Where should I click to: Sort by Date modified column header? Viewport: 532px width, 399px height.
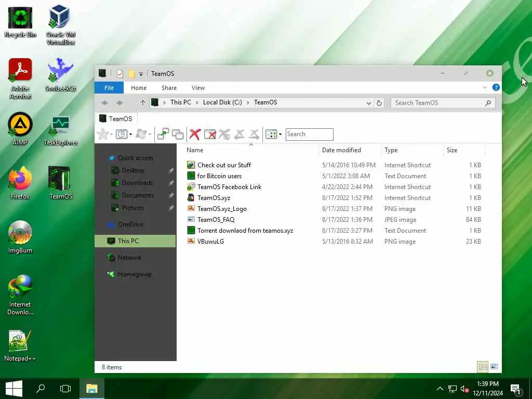pos(350,150)
